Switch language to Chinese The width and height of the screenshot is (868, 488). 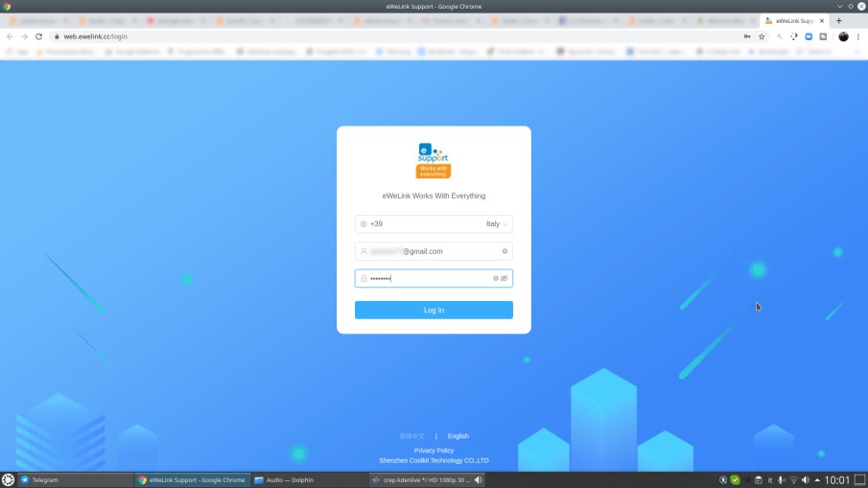pyautogui.click(x=411, y=436)
